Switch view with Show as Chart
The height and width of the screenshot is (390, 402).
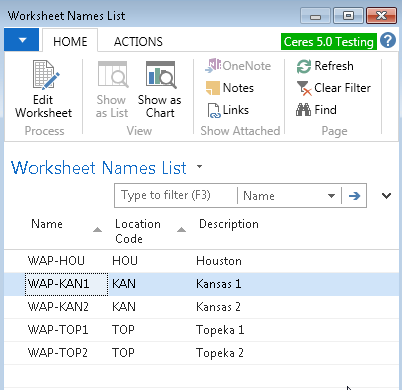point(160,89)
